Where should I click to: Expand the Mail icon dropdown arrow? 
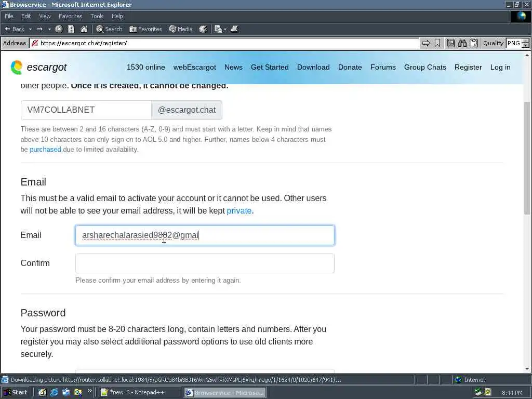225,29
